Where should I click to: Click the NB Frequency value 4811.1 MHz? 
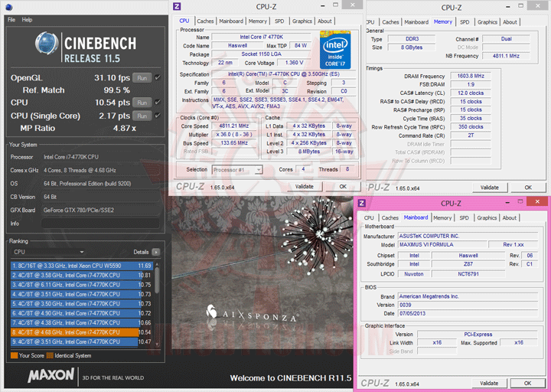tap(506, 56)
